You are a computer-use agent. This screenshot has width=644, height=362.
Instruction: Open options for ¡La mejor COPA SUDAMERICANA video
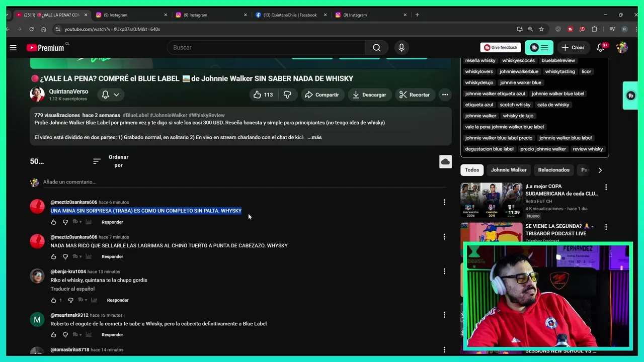tap(606, 187)
